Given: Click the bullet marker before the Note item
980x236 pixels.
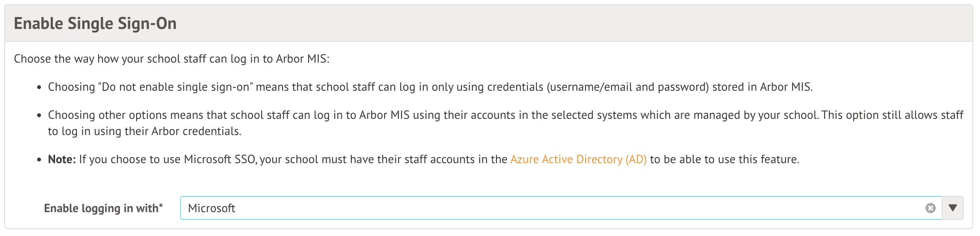Looking at the screenshot, I should pos(39,160).
